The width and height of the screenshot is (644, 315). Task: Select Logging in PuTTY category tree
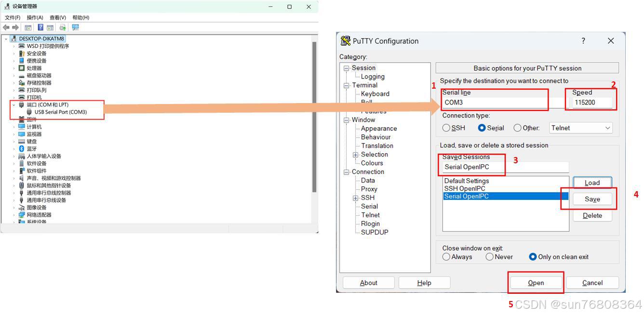[373, 77]
